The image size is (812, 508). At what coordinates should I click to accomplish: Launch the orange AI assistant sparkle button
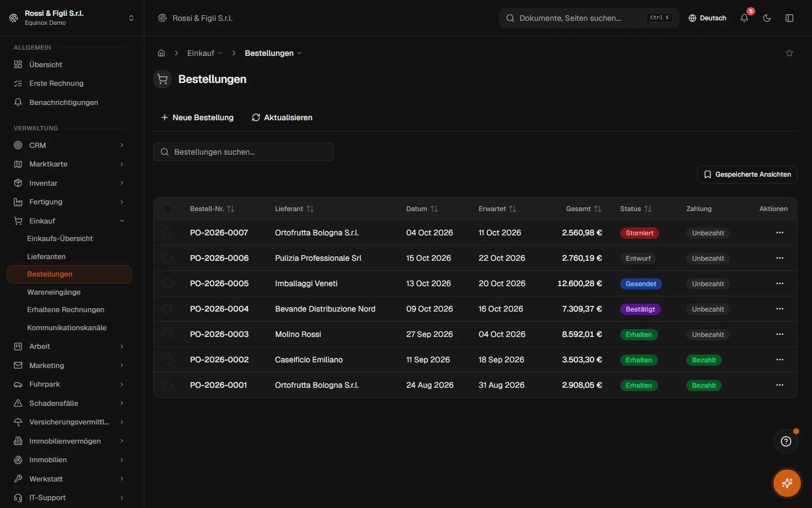(787, 483)
